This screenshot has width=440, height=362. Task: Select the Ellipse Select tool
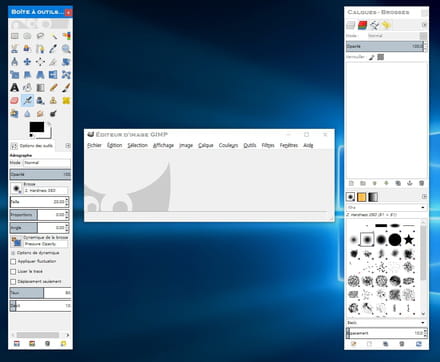(27, 36)
